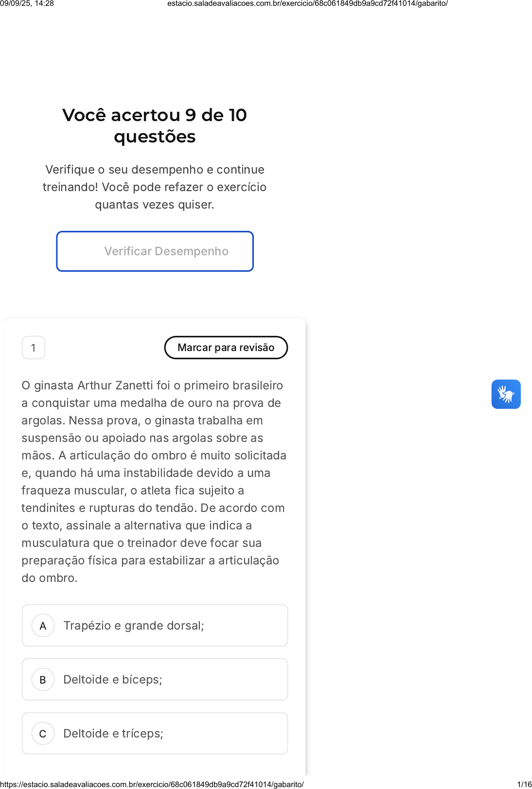The image size is (532, 789).
Task: Choose the circled letter B option marker
Action: [x=43, y=680]
